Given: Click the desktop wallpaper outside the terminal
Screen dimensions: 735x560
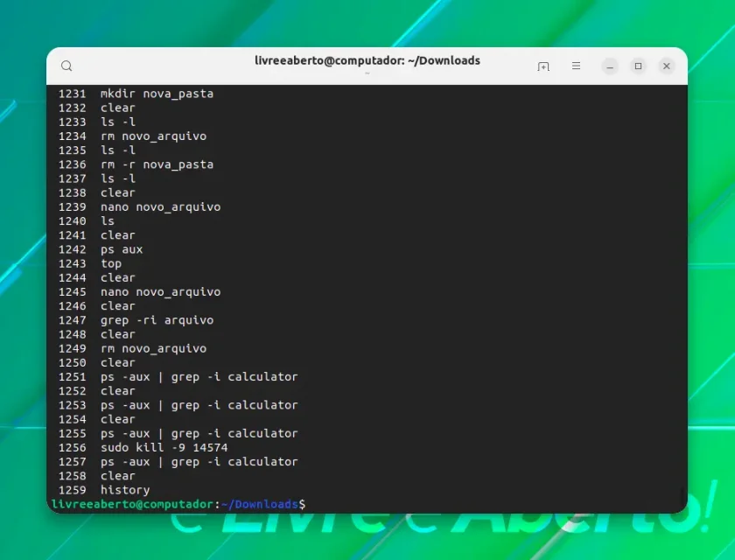Looking at the screenshot, I should point(712,234).
